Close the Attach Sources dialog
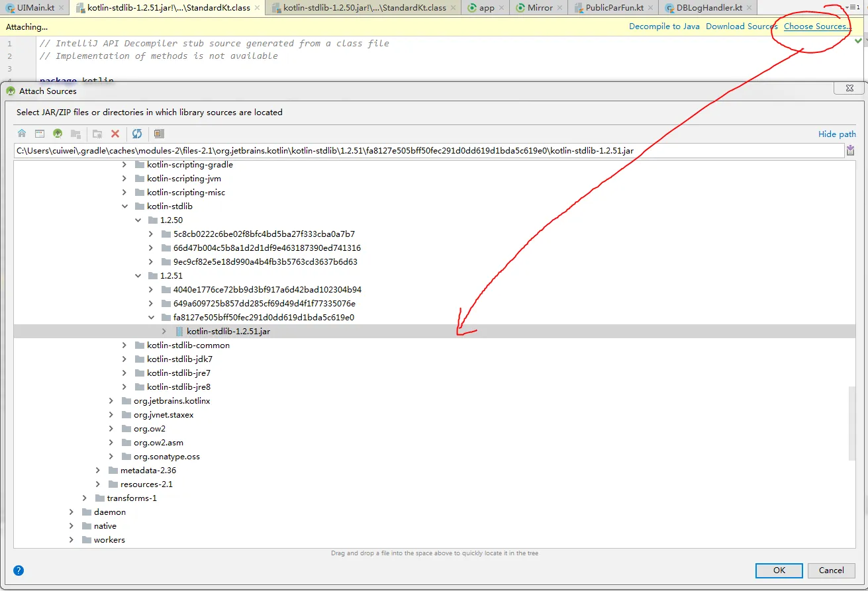The height and width of the screenshot is (591, 868). [849, 88]
